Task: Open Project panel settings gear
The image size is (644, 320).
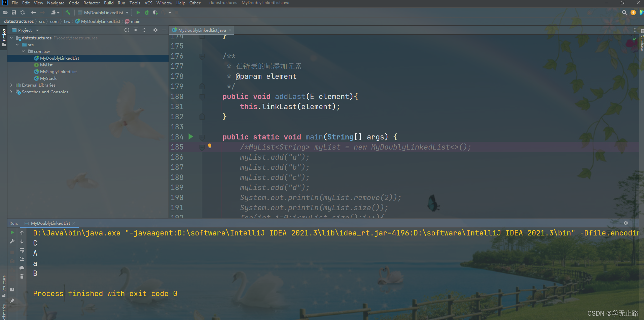Action: (155, 30)
